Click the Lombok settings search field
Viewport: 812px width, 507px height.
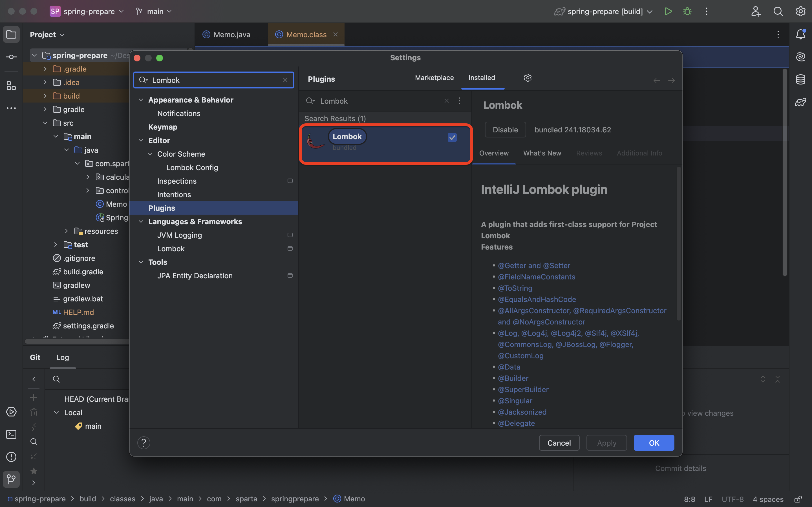pyautogui.click(x=215, y=80)
